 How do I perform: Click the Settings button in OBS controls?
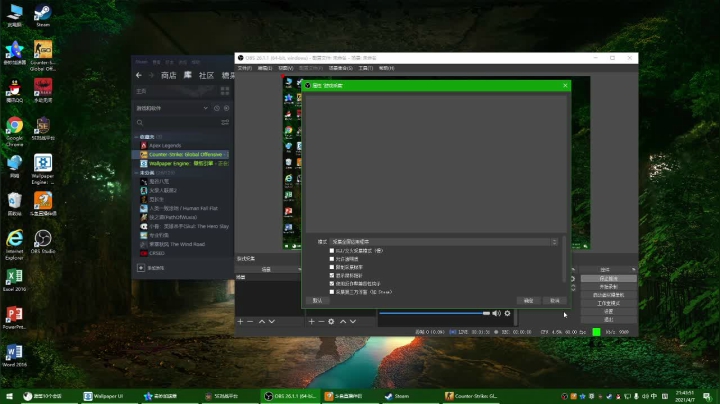608,311
